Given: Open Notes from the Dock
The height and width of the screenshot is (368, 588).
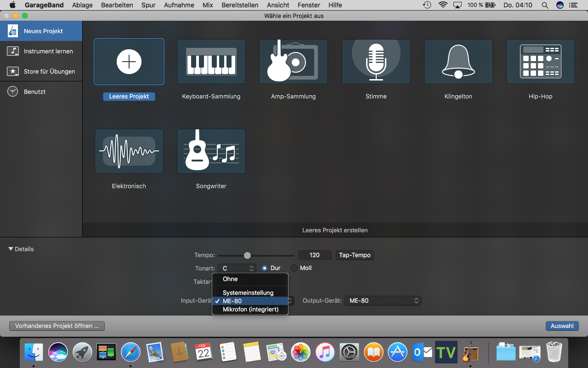Looking at the screenshot, I should point(252,352).
